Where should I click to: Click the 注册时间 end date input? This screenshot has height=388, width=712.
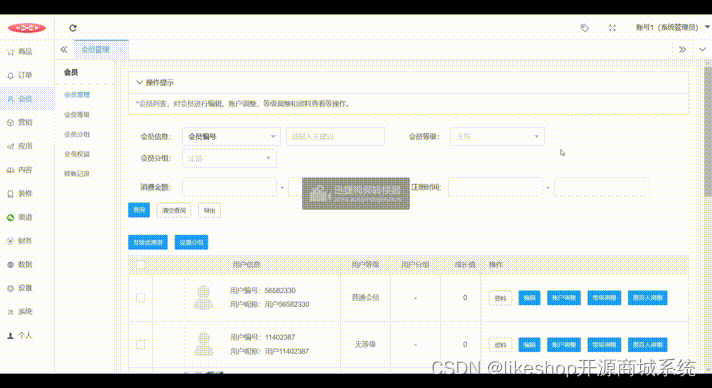[x=601, y=187]
